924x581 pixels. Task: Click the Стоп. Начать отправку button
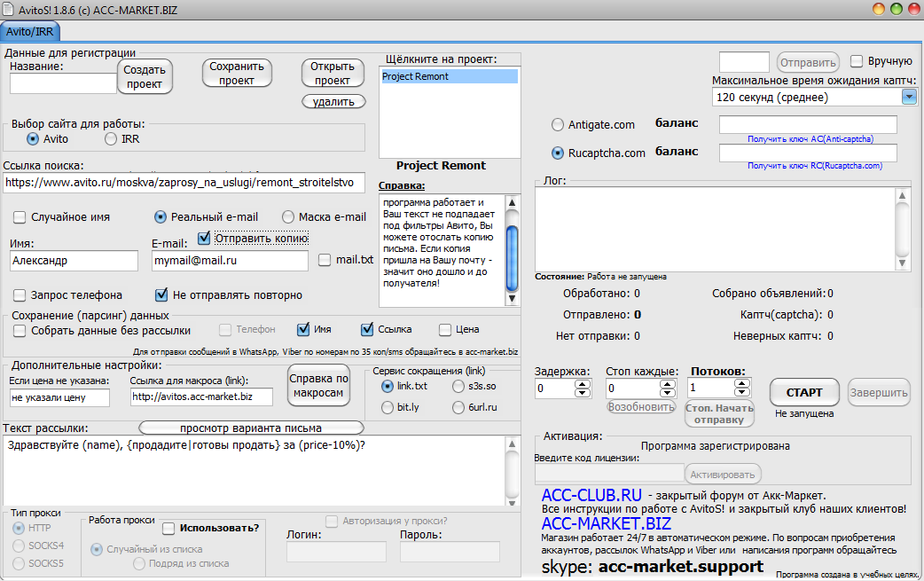tap(719, 413)
